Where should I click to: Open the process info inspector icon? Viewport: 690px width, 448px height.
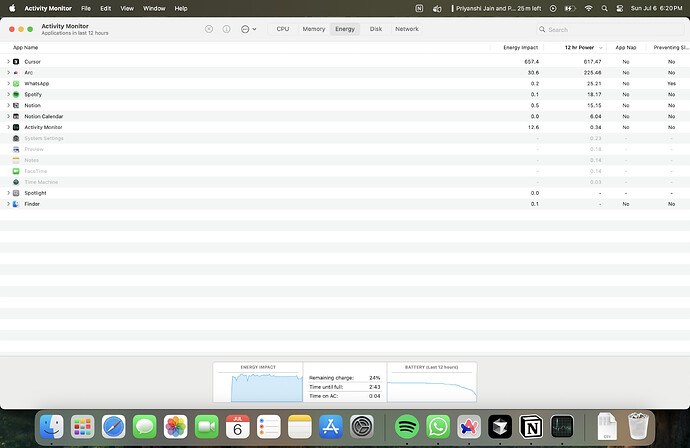point(226,29)
